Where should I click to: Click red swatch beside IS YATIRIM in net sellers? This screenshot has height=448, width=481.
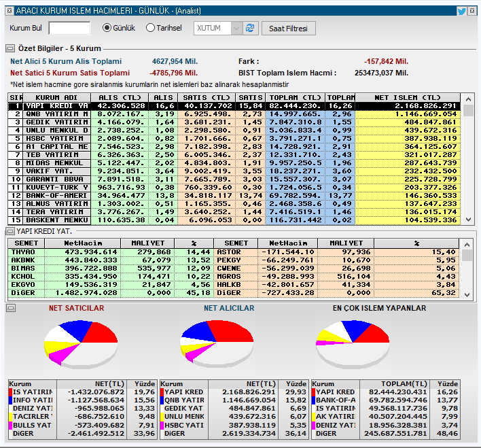click(11, 392)
